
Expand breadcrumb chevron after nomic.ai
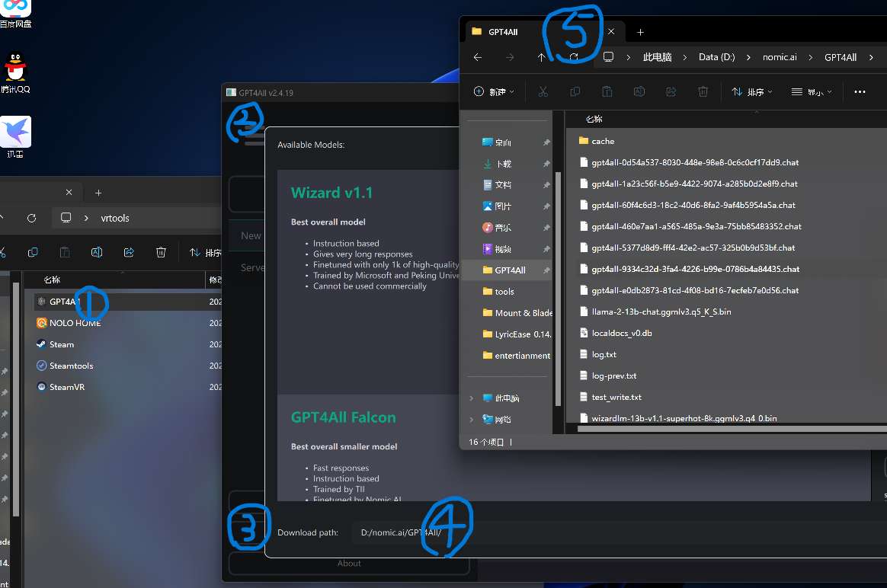pos(810,57)
